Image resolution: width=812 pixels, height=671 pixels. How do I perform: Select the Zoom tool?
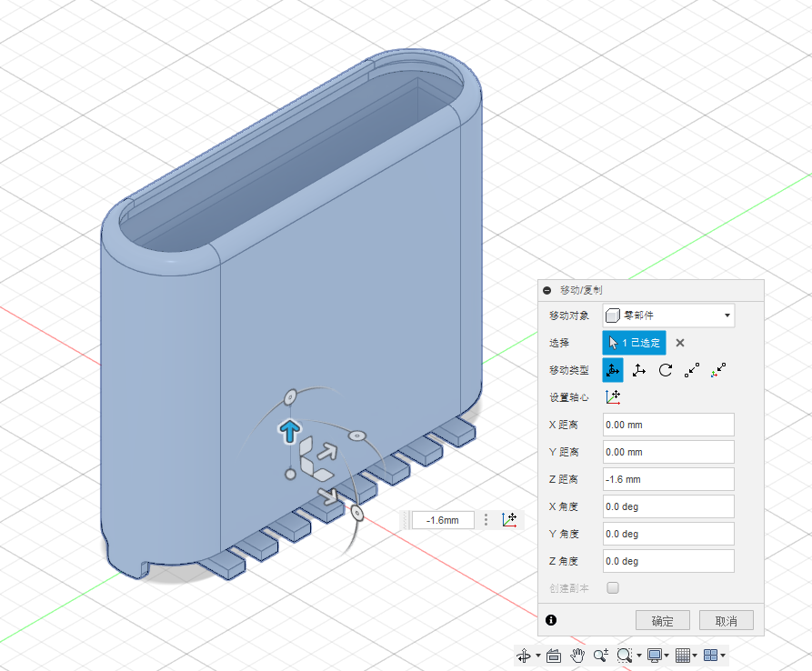tap(601, 656)
